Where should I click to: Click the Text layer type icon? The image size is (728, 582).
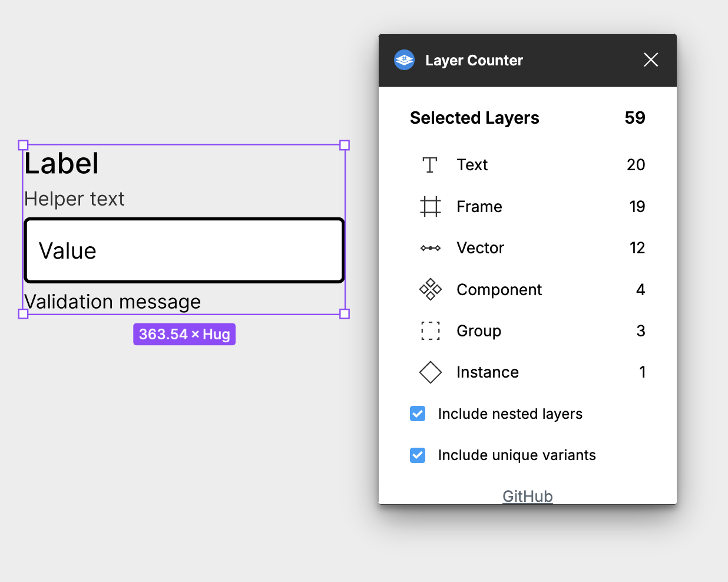pos(431,165)
